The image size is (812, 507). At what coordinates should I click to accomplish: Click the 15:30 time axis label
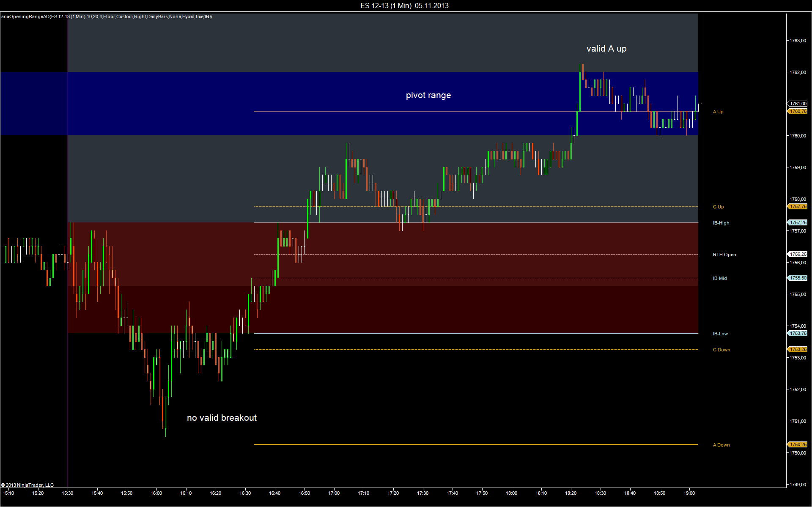68,493
